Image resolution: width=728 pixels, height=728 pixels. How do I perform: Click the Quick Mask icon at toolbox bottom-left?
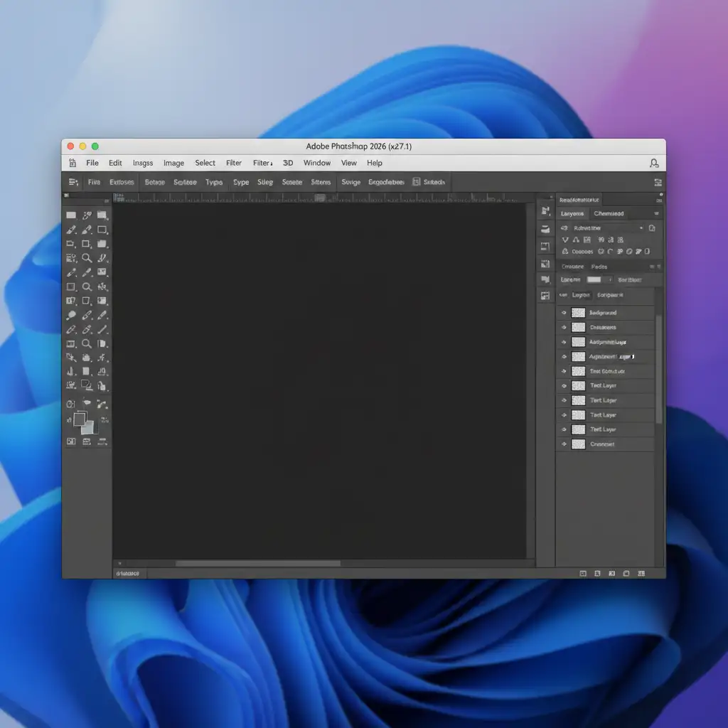coord(71,441)
